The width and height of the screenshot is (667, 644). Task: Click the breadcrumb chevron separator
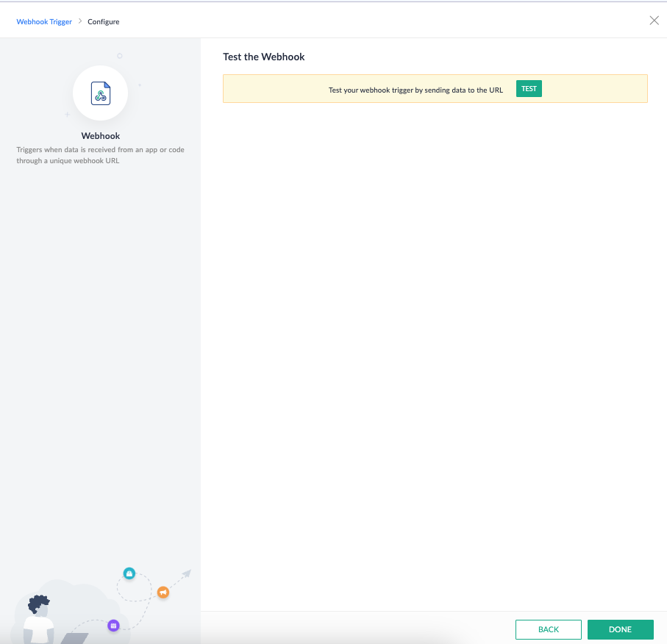click(80, 21)
